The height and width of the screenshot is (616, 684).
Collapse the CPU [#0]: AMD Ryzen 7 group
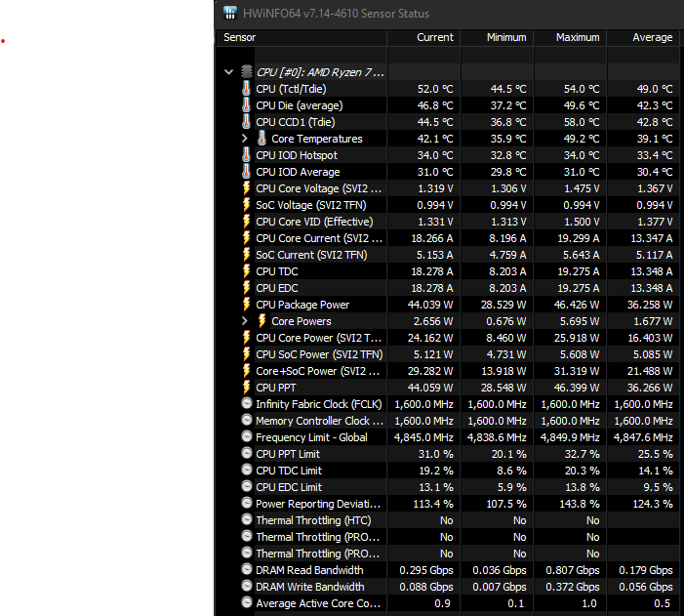pos(228,72)
